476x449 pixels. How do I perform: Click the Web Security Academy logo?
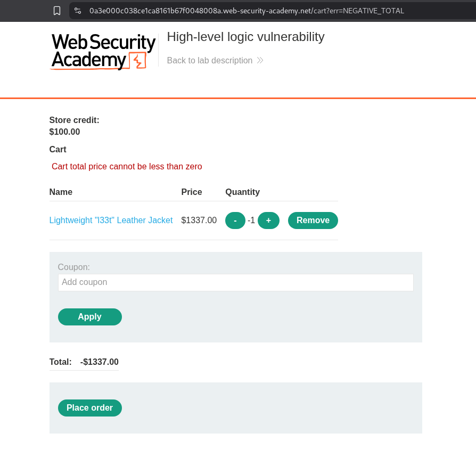tap(103, 51)
